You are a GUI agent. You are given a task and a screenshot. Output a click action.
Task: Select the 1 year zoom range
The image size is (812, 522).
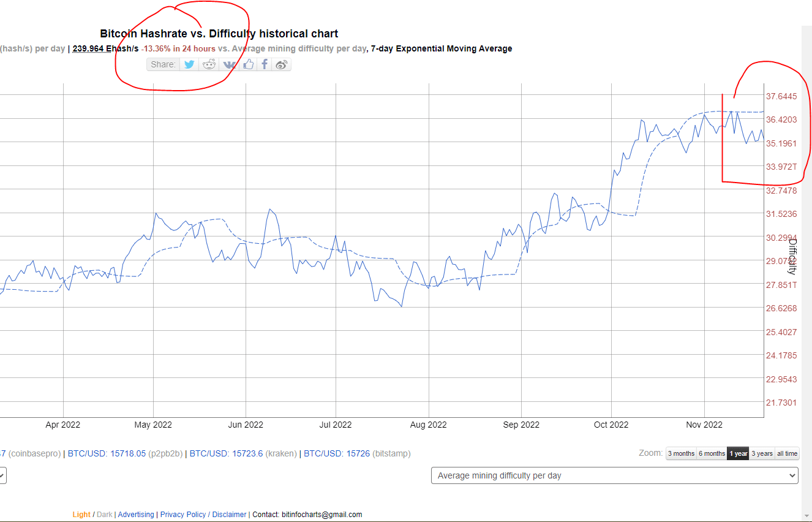738,453
